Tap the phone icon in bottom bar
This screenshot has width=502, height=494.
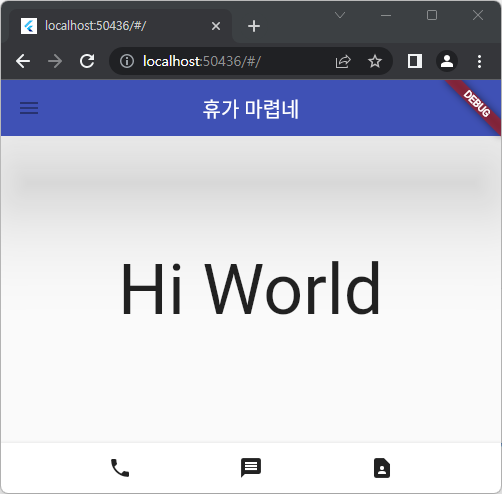[120, 468]
